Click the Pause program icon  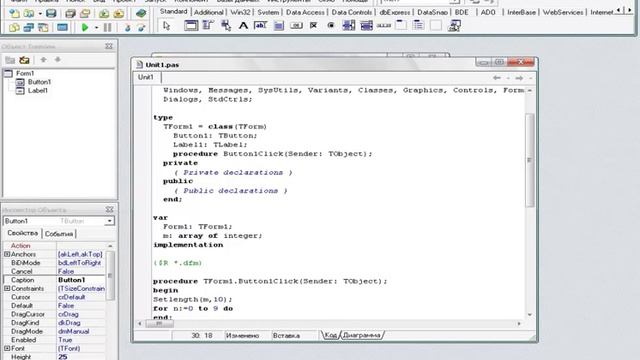tap(107, 28)
